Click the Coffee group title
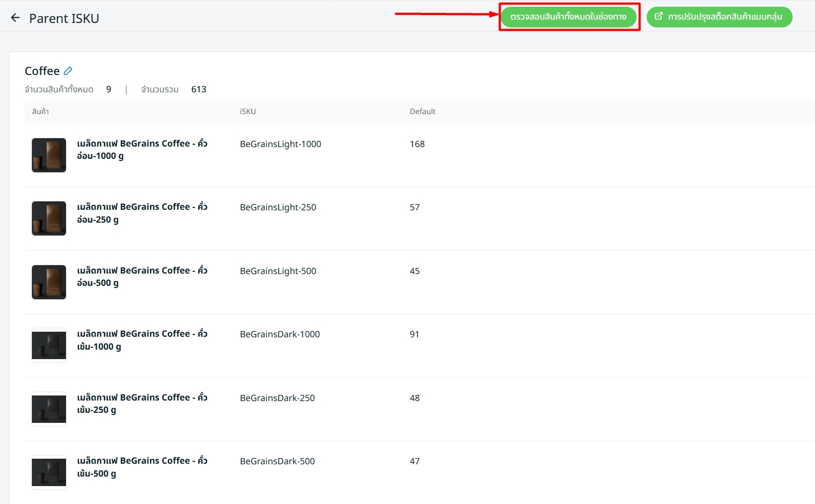The image size is (815, 504). pyautogui.click(x=42, y=71)
